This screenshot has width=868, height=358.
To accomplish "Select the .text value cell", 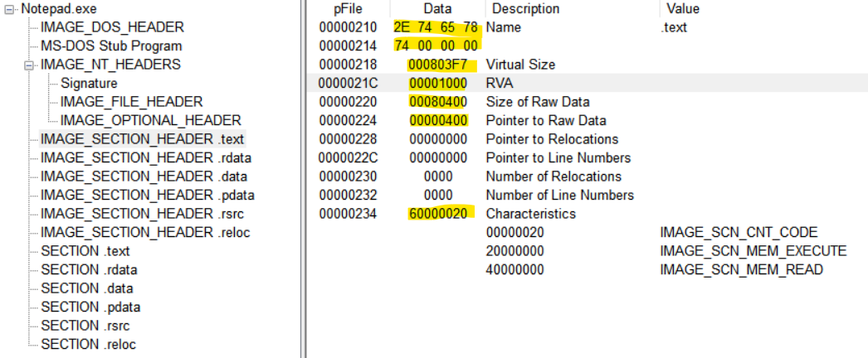I will (674, 27).
